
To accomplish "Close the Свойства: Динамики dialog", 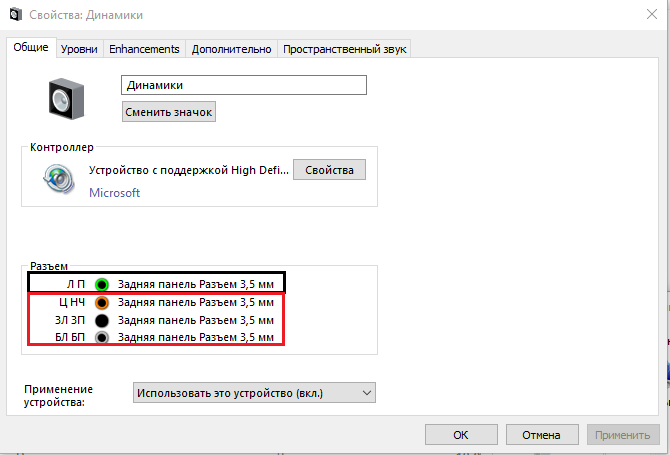I will (646, 16).
